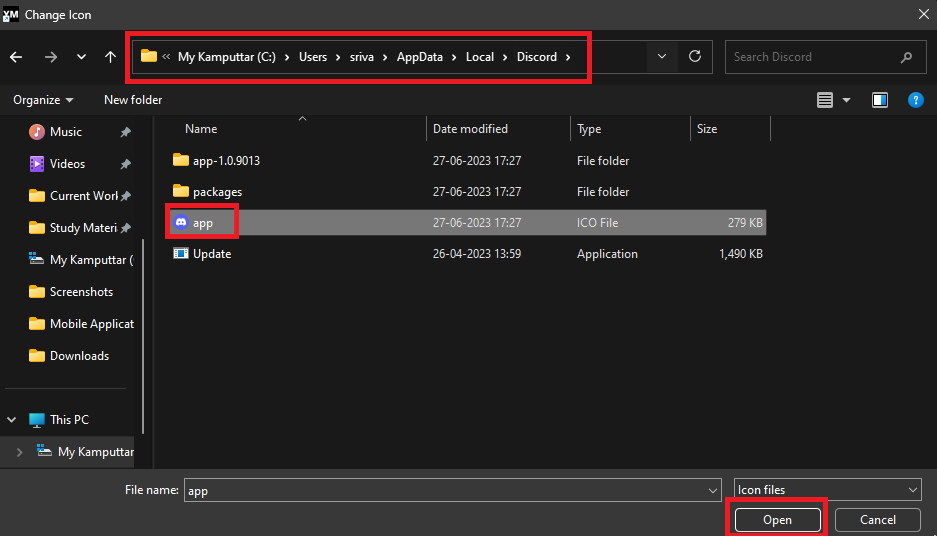Viewport: 937px width, 536px height.
Task: Toggle the preview pane icon
Action: click(879, 100)
